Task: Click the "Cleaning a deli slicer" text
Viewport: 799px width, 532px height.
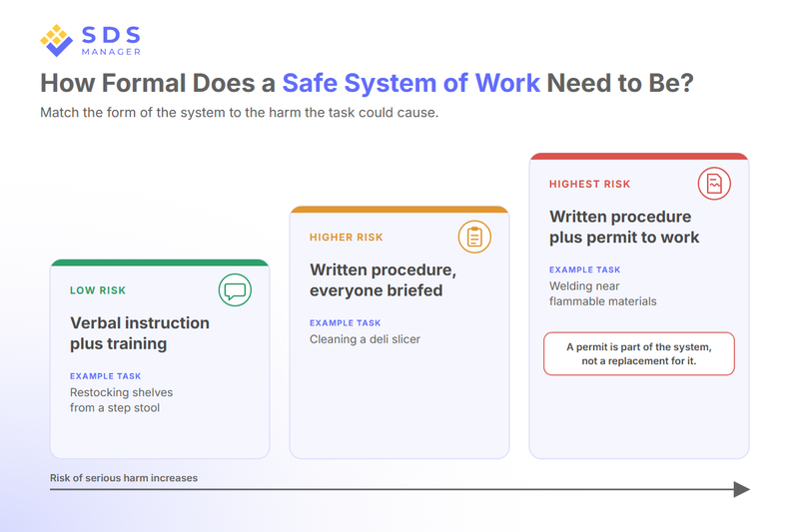Action: tap(365, 339)
